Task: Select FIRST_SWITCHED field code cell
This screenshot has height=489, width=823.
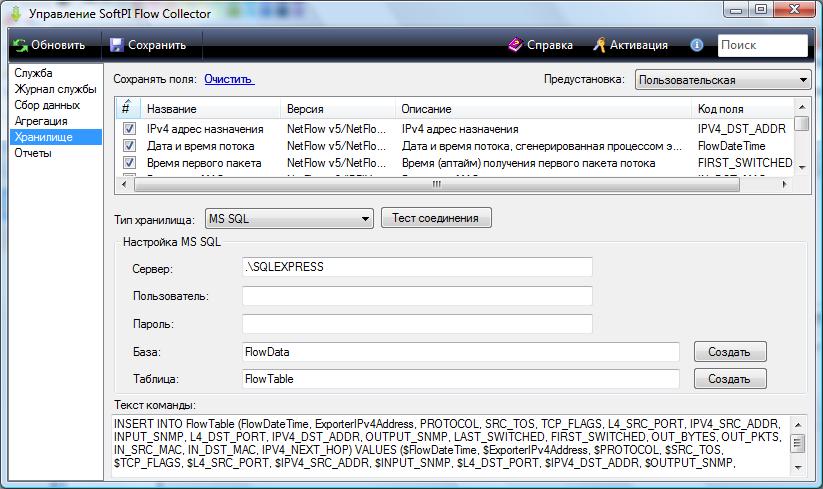Action: [745, 163]
